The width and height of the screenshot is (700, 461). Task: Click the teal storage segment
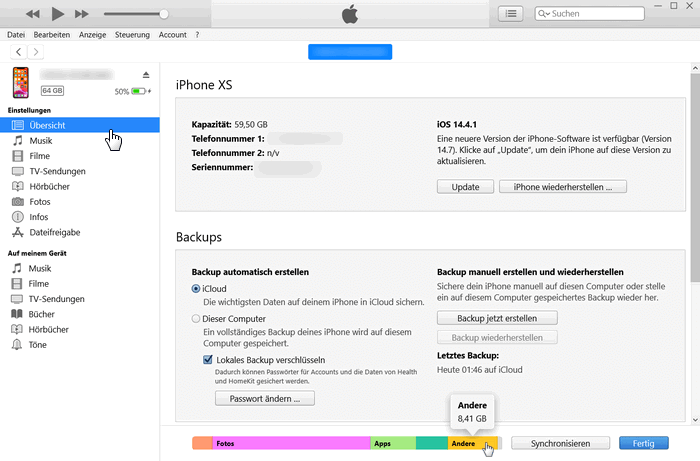[432, 443]
